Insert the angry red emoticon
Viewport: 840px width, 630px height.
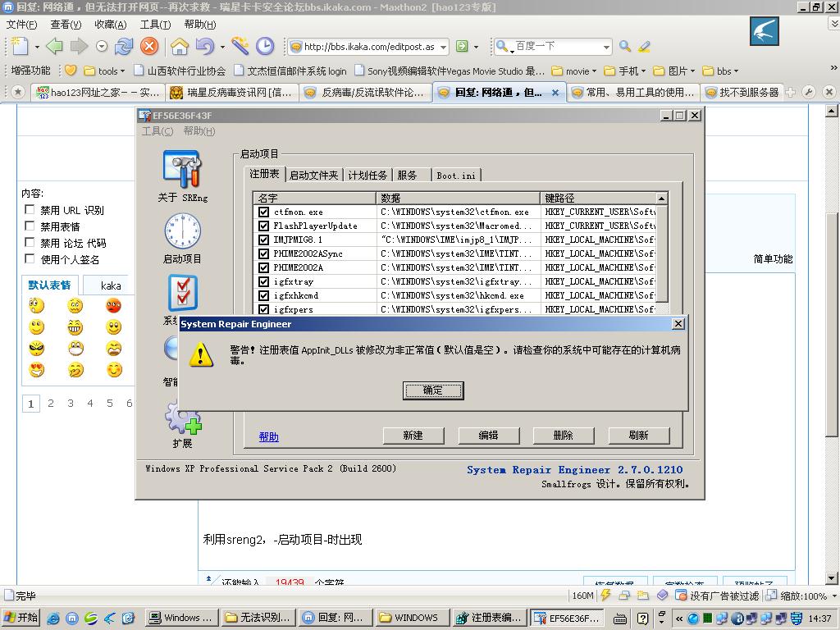pyautogui.click(x=113, y=306)
